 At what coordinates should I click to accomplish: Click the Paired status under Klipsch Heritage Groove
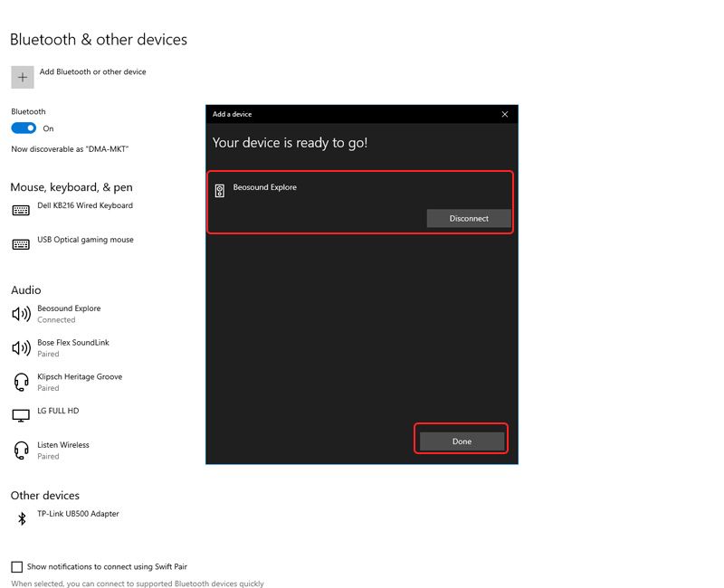(x=48, y=388)
